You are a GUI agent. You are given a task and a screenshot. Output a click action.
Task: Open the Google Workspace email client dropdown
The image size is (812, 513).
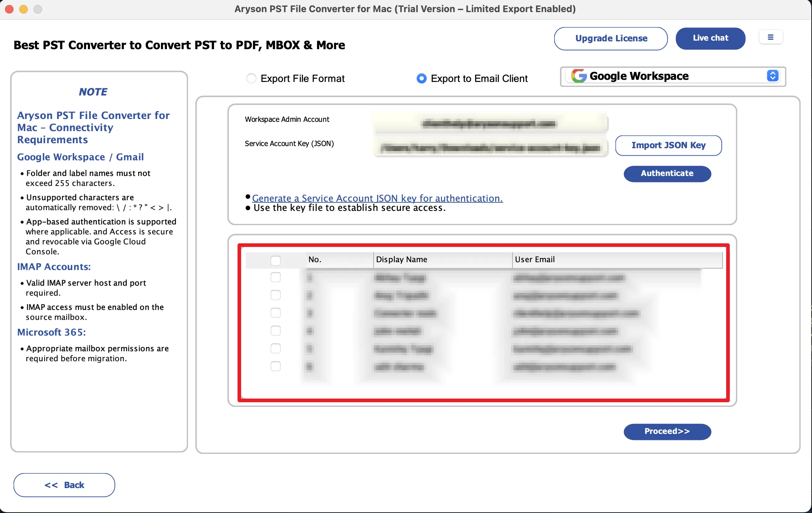pyautogui.click(x=673, y=76)
